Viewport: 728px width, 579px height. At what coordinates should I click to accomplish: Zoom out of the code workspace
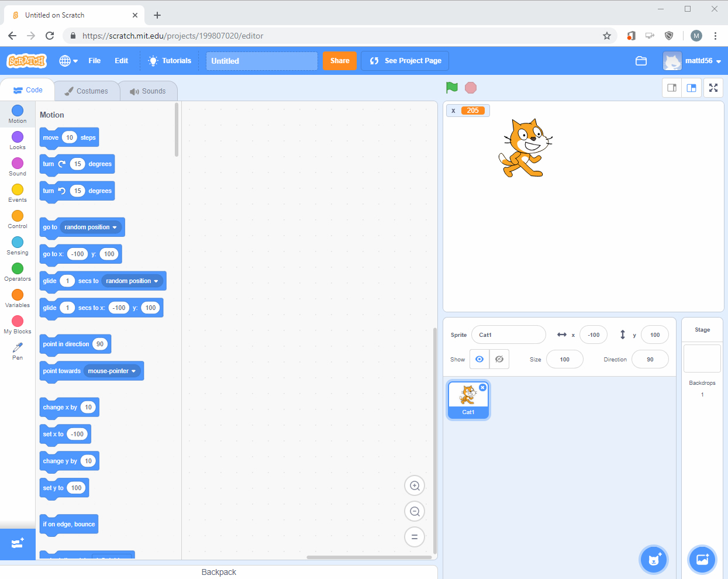(415, 511)
